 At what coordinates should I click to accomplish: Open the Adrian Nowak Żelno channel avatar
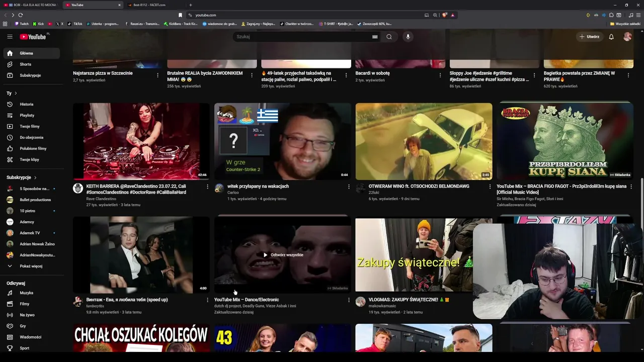[x=10, y=244]
